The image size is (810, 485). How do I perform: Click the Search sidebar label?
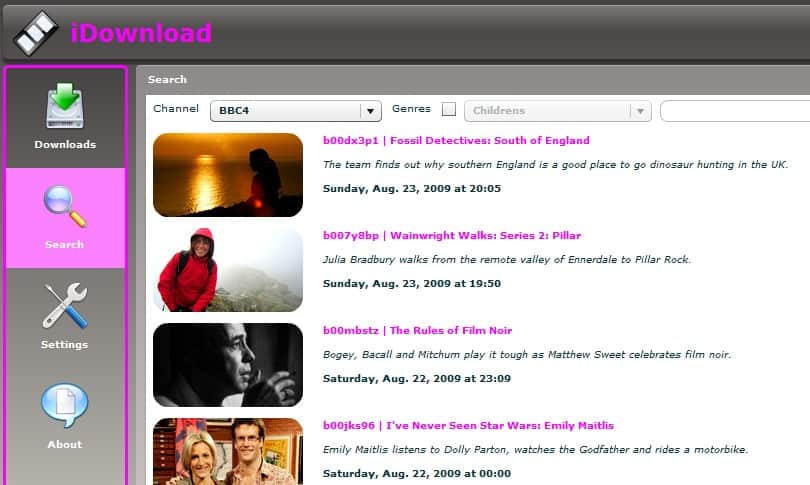(64, 244)
